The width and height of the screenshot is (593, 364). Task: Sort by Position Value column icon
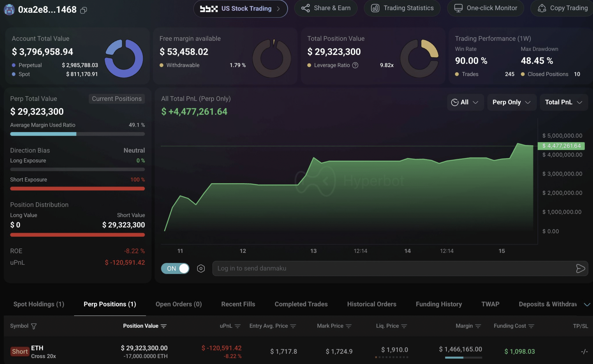point(164,326)
